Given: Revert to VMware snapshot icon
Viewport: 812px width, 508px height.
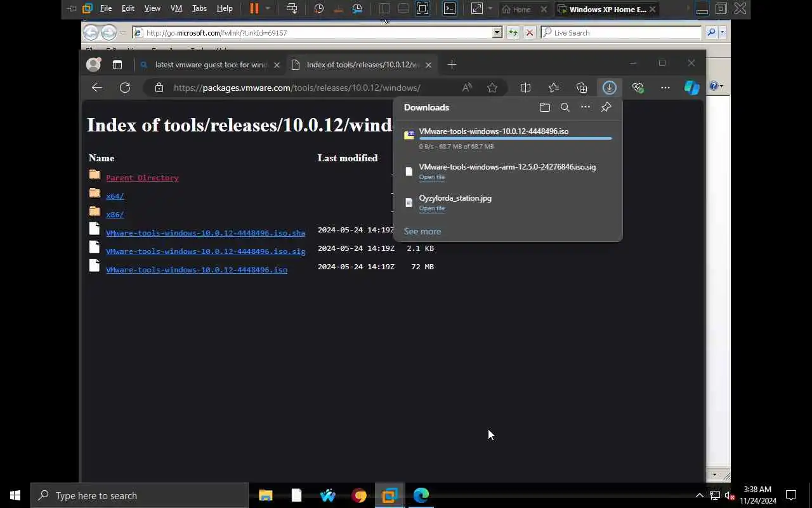Looking at the screenshot, I should coord(338,9).
